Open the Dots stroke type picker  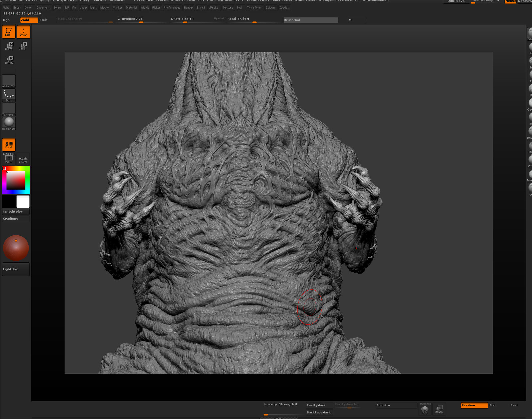9,95
